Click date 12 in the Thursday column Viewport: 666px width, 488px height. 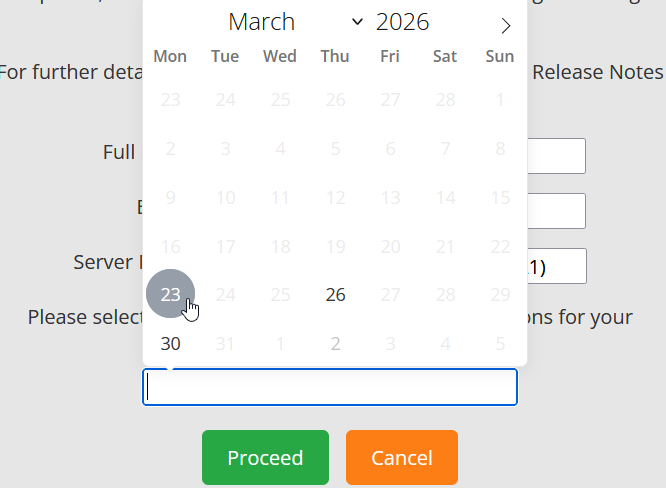click(336, 197)
